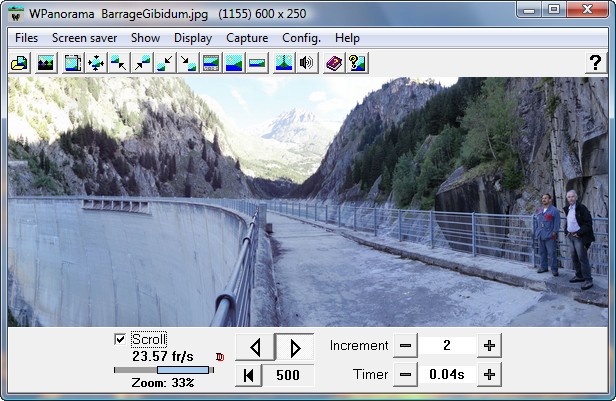The height and width of the screenshot is (401, 616).
Task: Move picture to top-left corner icon
Action: click(x=119, y=63)
